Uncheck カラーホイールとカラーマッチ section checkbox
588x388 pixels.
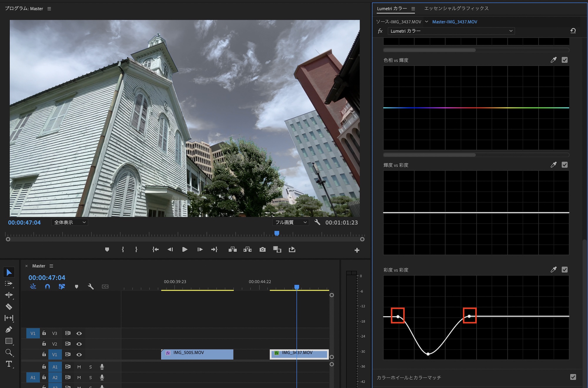click(573, 377)
